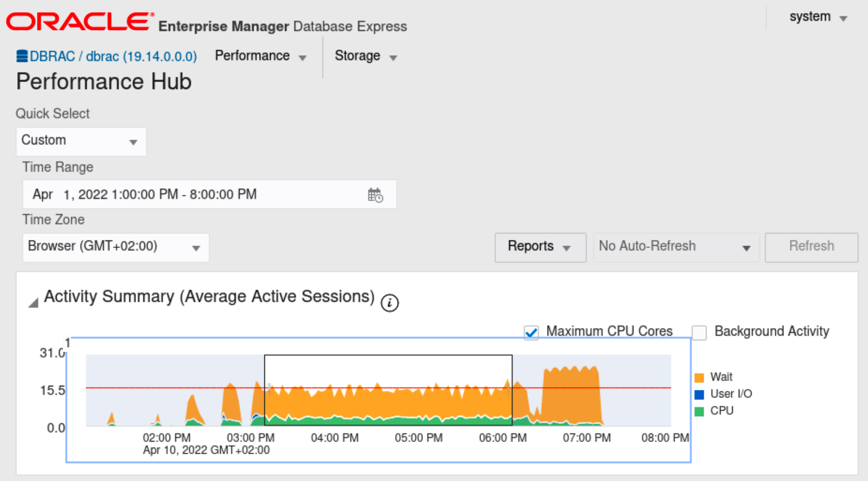Viewport: 868px width, 481px height.
Task: Click the Oracle logo
Action: click(x=80, y=22)
